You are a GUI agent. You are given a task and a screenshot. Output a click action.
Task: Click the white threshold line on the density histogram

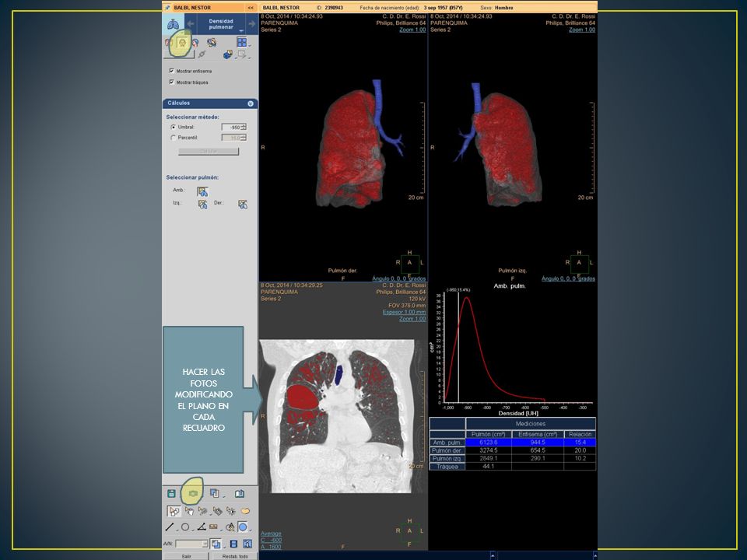[x=458, y=348]
